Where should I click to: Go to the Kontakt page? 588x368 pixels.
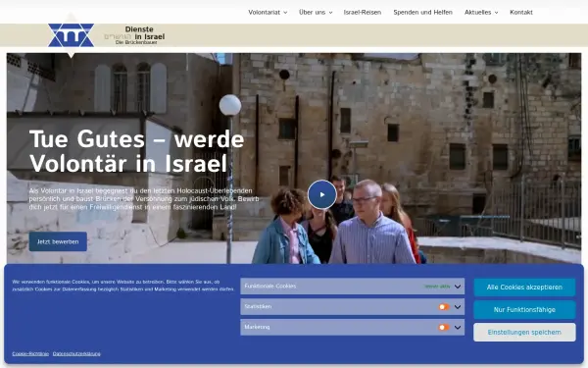point(521,12)
